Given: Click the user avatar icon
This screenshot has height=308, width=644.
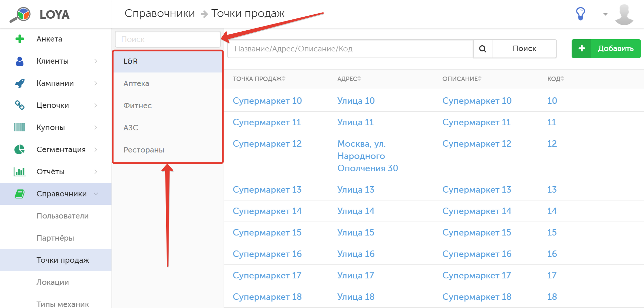Looking at the screenshot, I should pyautogui.click(x=624, y=15).
